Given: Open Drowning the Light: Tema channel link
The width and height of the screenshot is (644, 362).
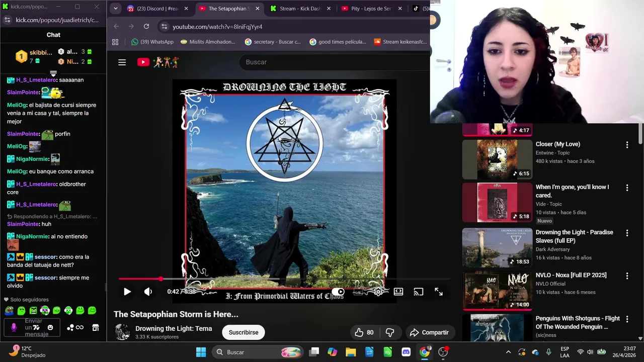Looking at the screenshot, I should (x=174, y=328).
